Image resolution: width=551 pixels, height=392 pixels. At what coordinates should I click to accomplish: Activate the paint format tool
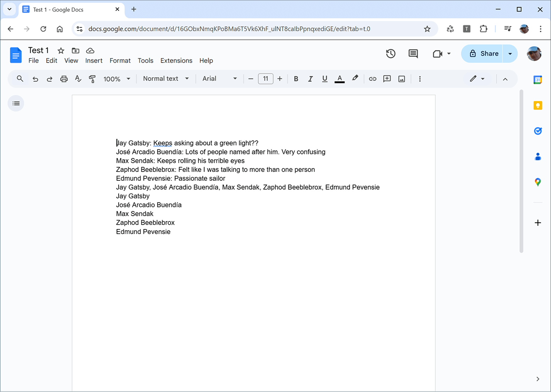point(92,79)
